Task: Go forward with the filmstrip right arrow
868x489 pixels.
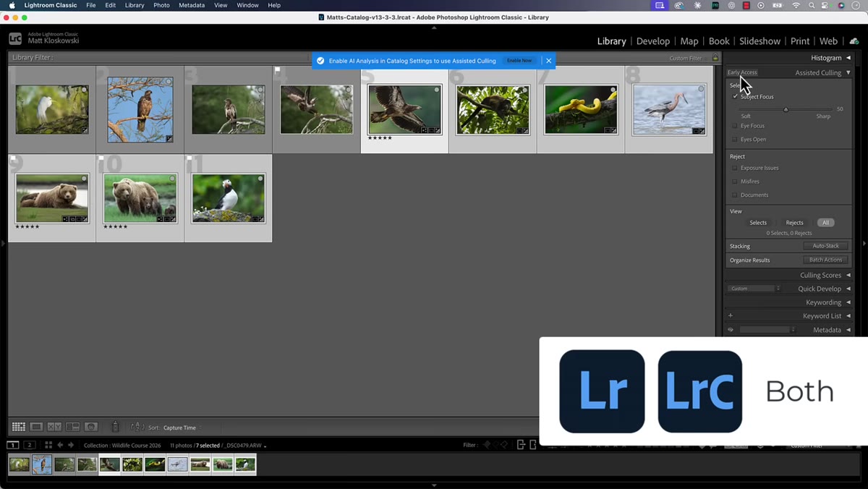Action: point(71,445)
